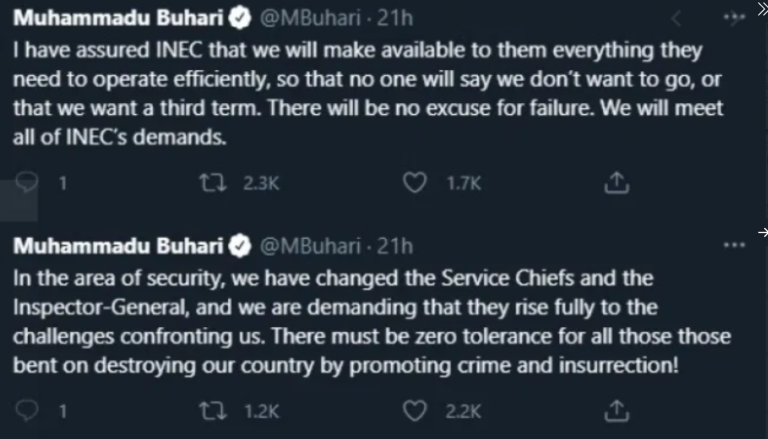Viewport: 768px width, 439px height.
Task: Open the 21h timestamp of the security tweet
Action: [395, 246]
